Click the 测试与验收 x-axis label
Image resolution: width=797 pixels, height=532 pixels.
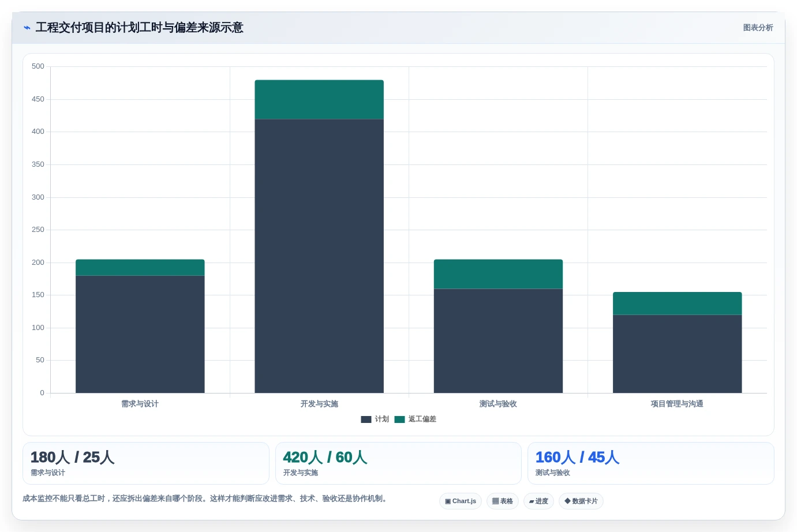pyautogui.click(x=498, y=404)
